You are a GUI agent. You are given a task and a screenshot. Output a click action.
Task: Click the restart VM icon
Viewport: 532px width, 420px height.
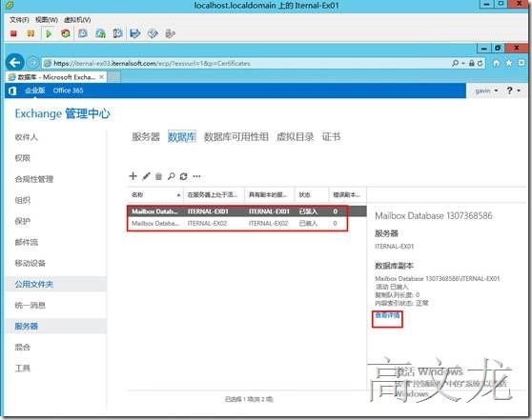click(x=66, y=33)
